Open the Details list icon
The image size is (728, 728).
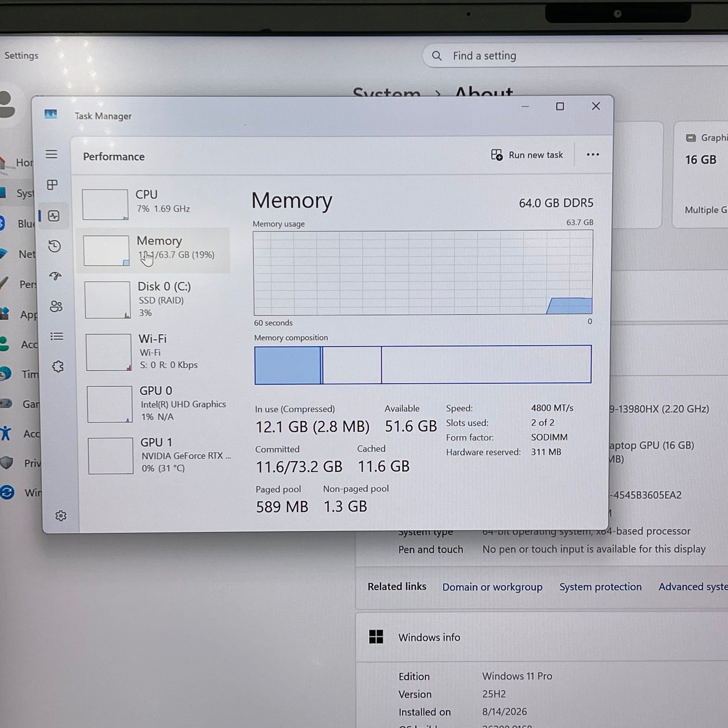(x=57, y=336)
